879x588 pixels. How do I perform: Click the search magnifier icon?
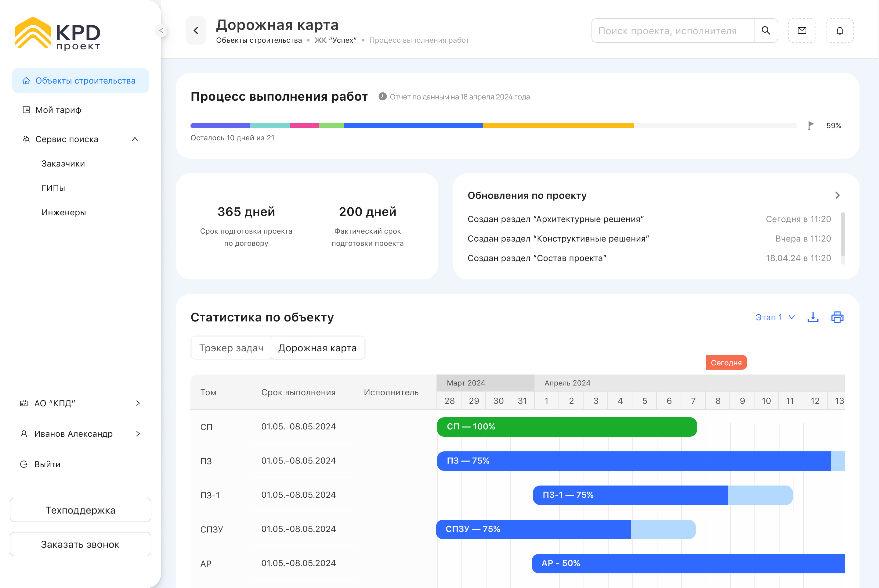point(766,30)
